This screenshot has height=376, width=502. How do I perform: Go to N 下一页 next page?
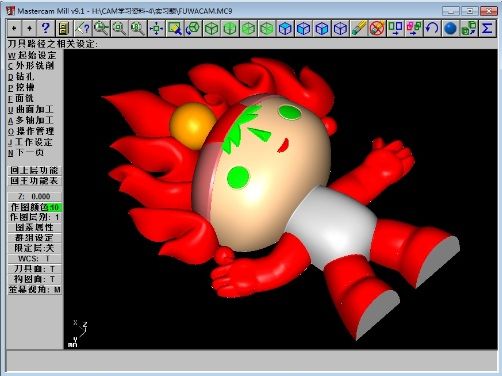26,153
